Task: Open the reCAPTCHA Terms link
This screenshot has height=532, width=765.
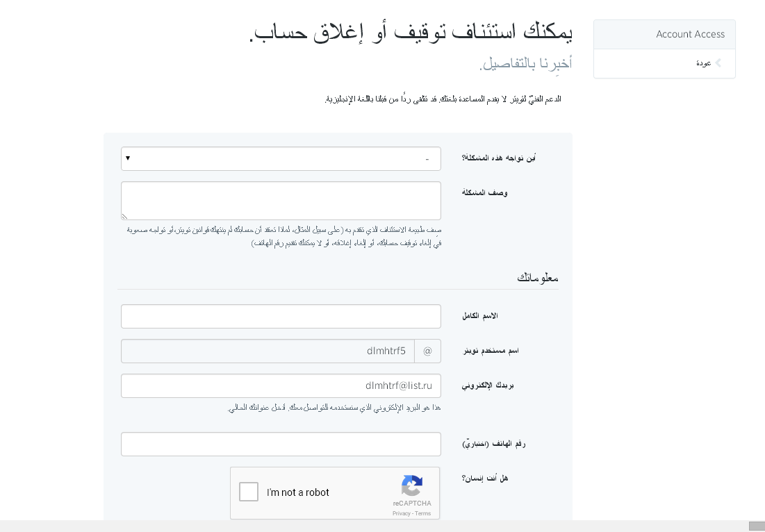Action: pyautogui.click(x=423, y=513)
